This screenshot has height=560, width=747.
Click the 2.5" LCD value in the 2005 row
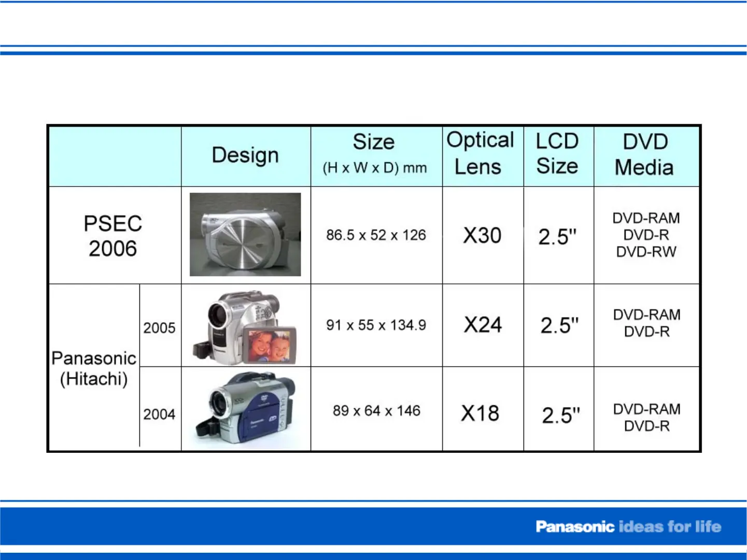(559, 326)
